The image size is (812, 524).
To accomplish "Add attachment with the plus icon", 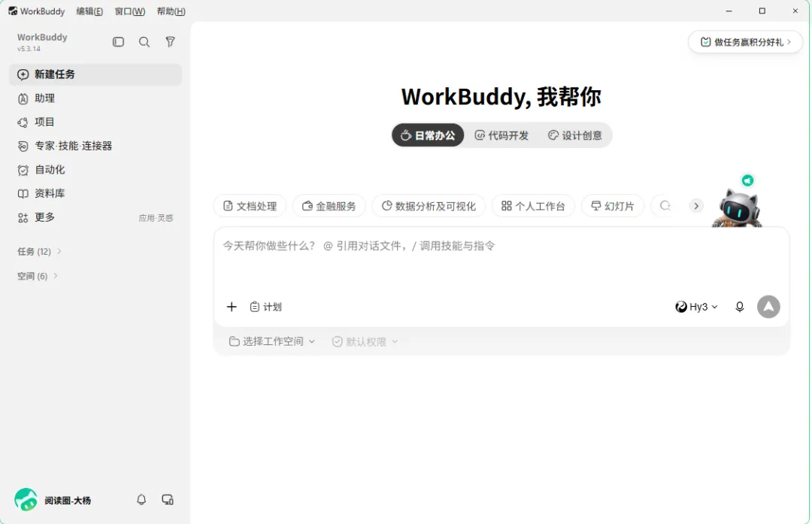I will coord(232,307).
